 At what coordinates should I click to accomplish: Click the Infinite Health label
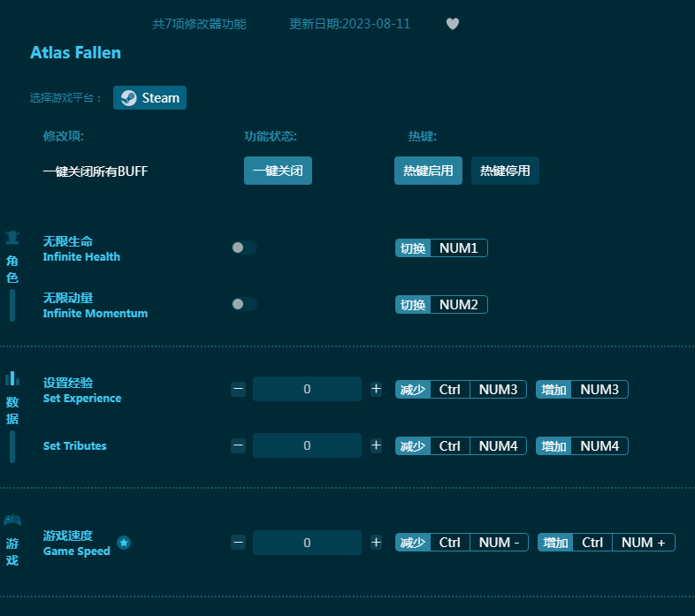tap(81, 256)
